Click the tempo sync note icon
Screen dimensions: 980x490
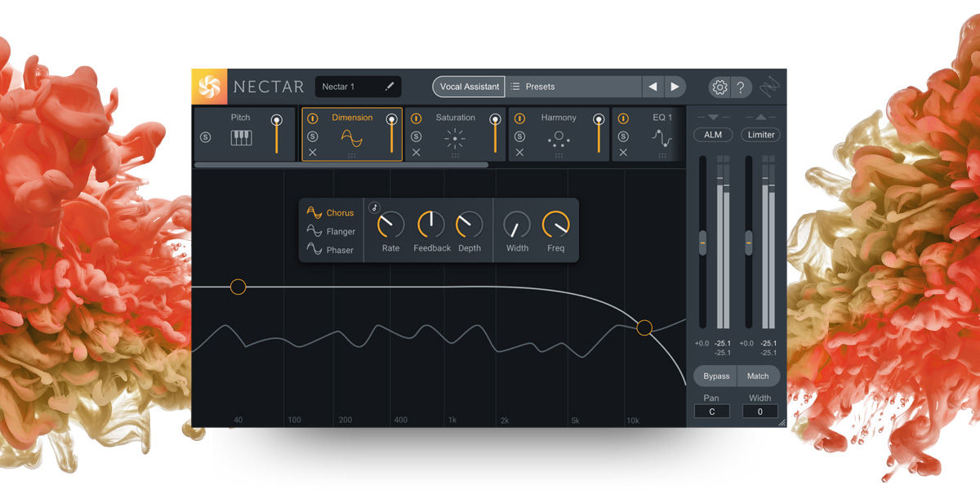pos(374,207)
